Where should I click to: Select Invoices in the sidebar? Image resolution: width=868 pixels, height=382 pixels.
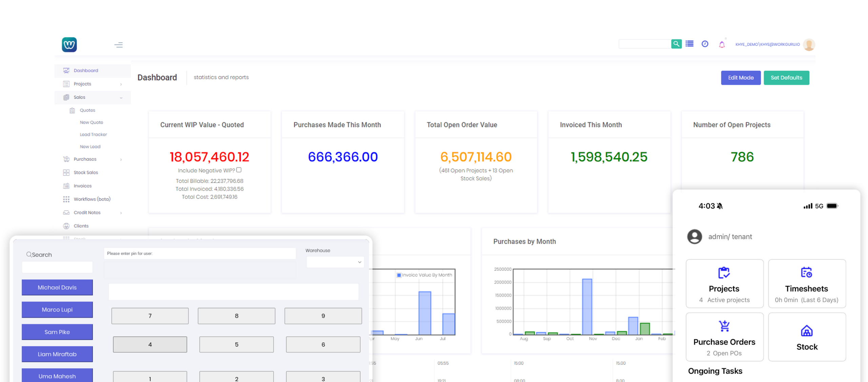click(83, 186)
